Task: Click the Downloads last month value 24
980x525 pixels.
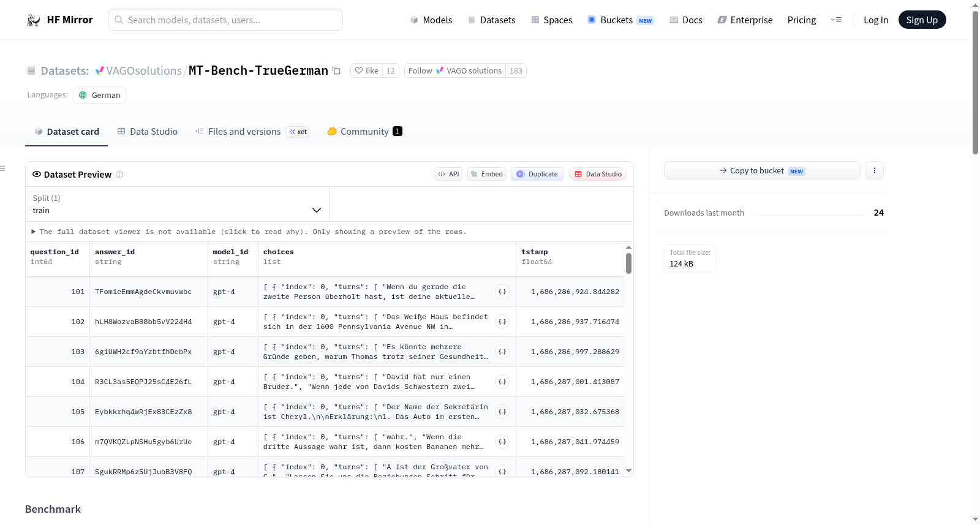Action: coord(879,213)
